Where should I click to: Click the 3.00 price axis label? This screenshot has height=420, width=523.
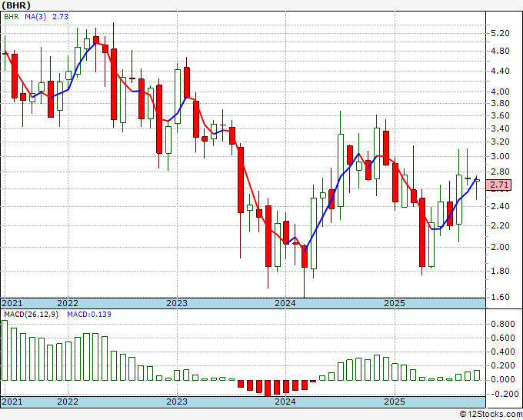[x=500, y=156]
